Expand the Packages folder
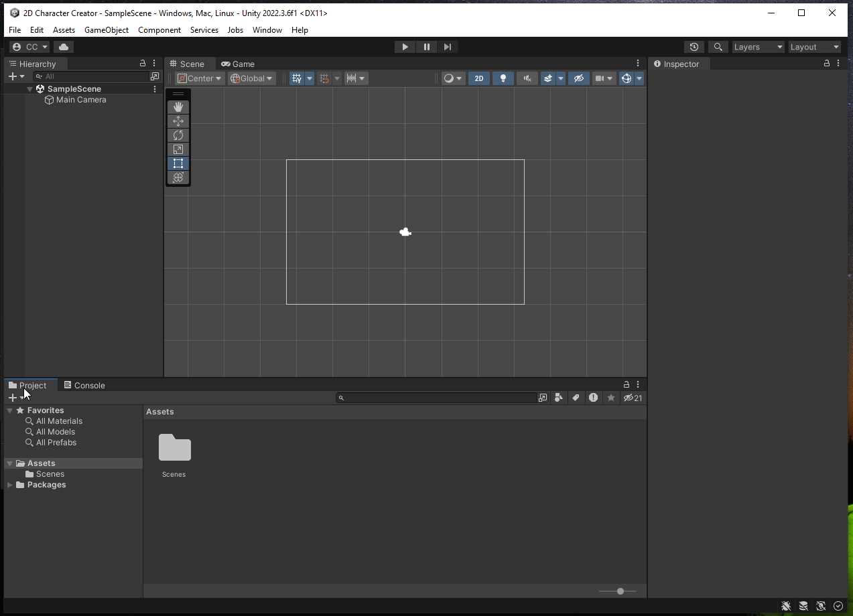The image size is (853, 616). click(9, 484)
